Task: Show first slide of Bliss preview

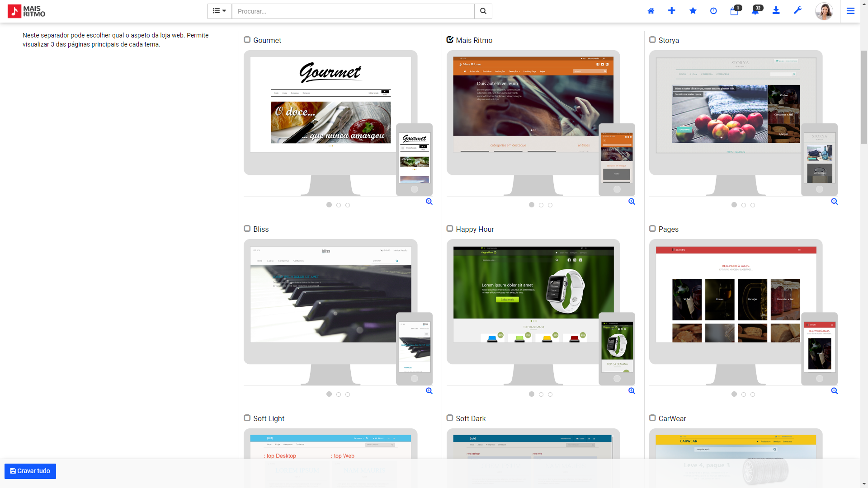Action: 329,394
